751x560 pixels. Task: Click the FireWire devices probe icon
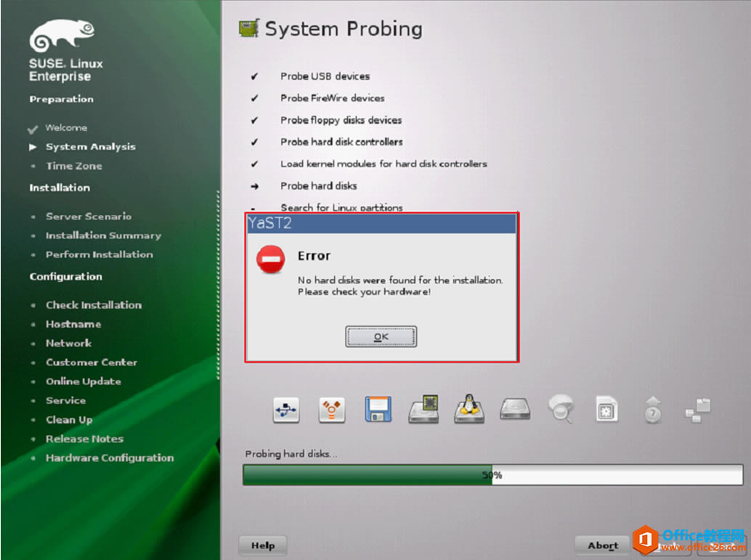(331, 410)
